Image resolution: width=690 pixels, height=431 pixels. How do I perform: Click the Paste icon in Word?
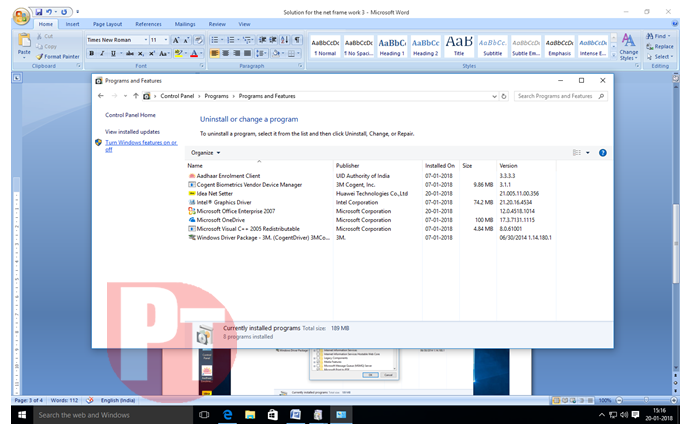[24, 41]
